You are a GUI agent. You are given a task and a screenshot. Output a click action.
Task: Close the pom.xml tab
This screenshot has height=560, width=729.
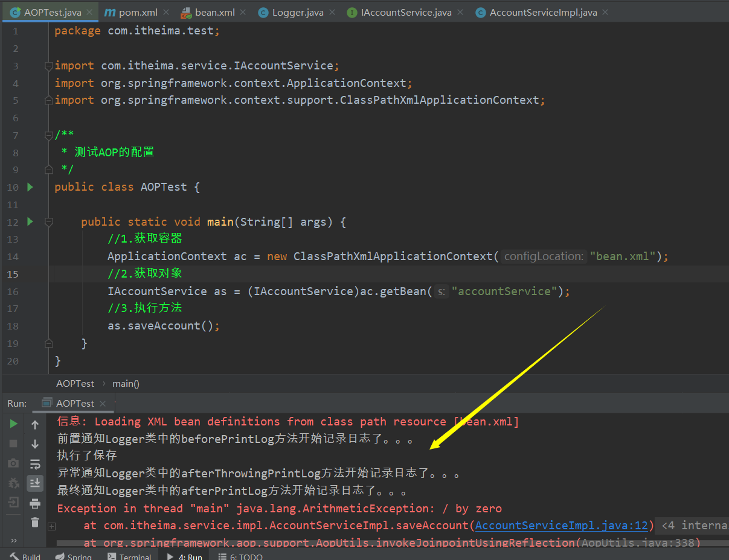tap(166, 12)
